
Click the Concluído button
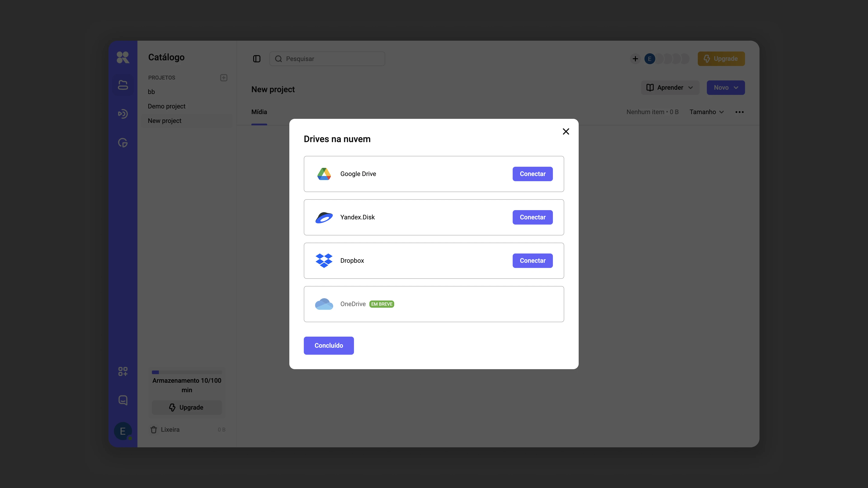click(x=328, y=345)
